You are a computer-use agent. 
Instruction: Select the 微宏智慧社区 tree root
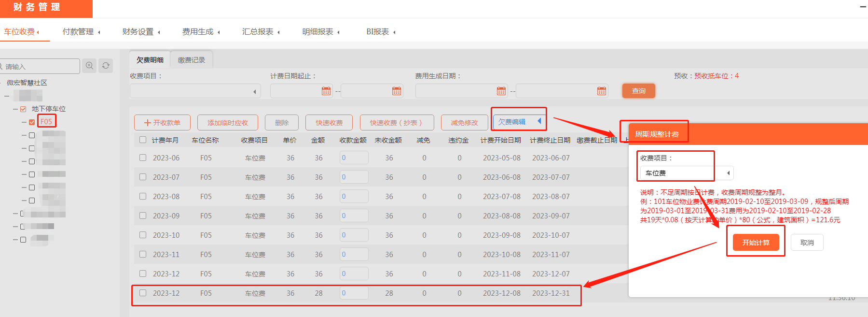pos(27,83)
